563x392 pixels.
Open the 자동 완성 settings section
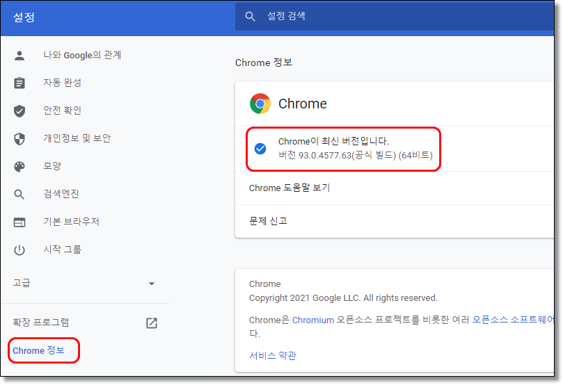[x=62, y=83]
